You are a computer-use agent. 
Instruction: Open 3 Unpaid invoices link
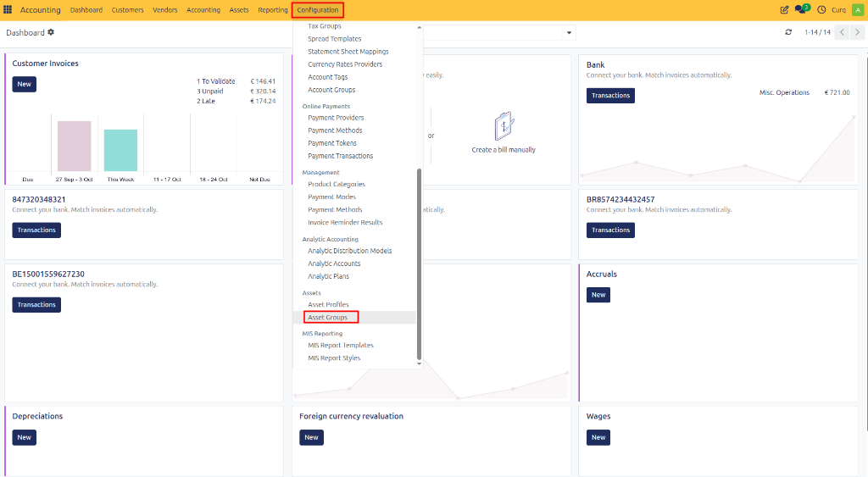210,92
